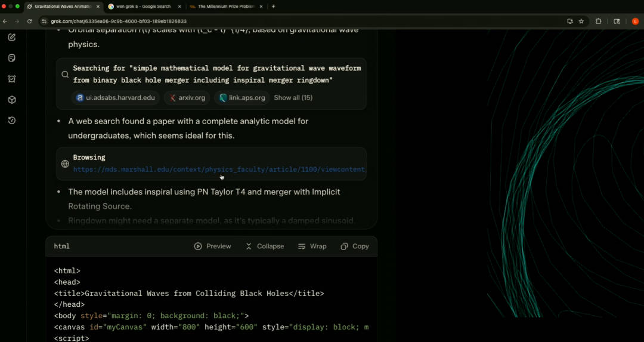Viewport: 644px width, 342px height.
Task: Open chat history clock icon
Action: coord(12,121)
